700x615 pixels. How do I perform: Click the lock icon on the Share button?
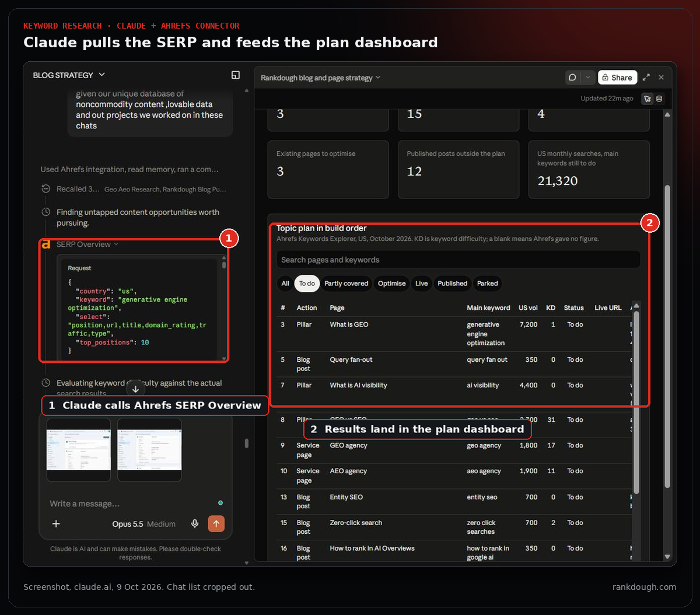click(605, 78)
